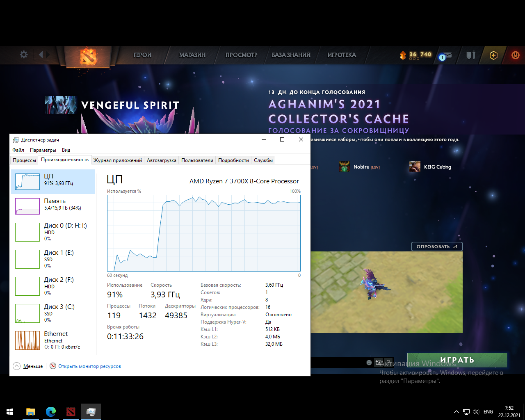
Task: Launch Microsoft Edge from the taskbar
Action: pos(50,411)
